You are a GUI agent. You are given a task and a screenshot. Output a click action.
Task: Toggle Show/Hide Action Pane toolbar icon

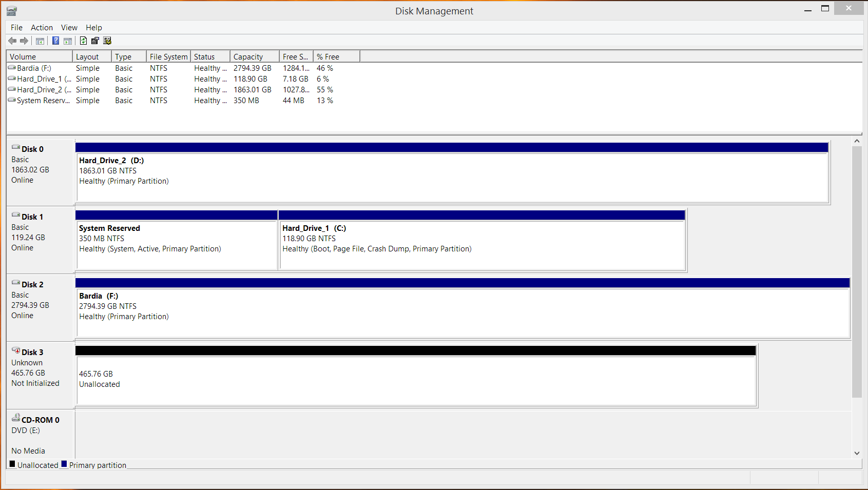[67, 41]
